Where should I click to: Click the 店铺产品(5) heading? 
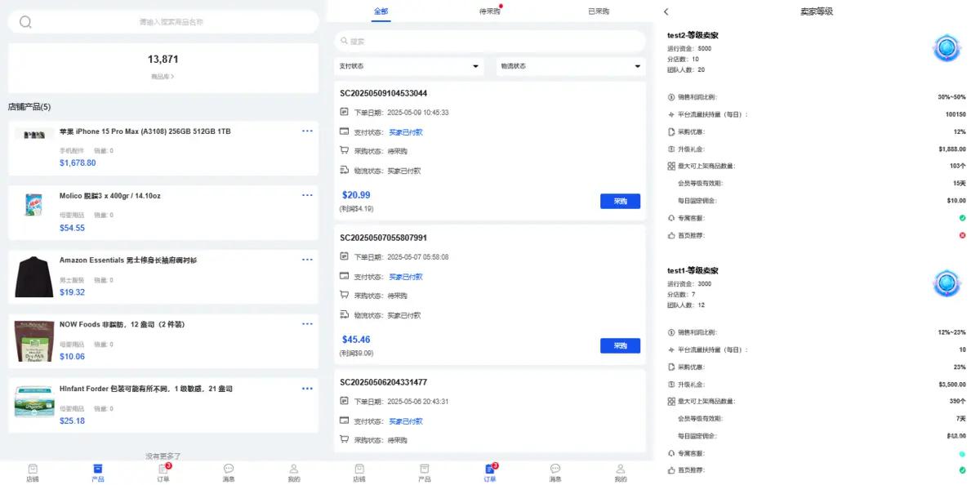tap(29, 107)
